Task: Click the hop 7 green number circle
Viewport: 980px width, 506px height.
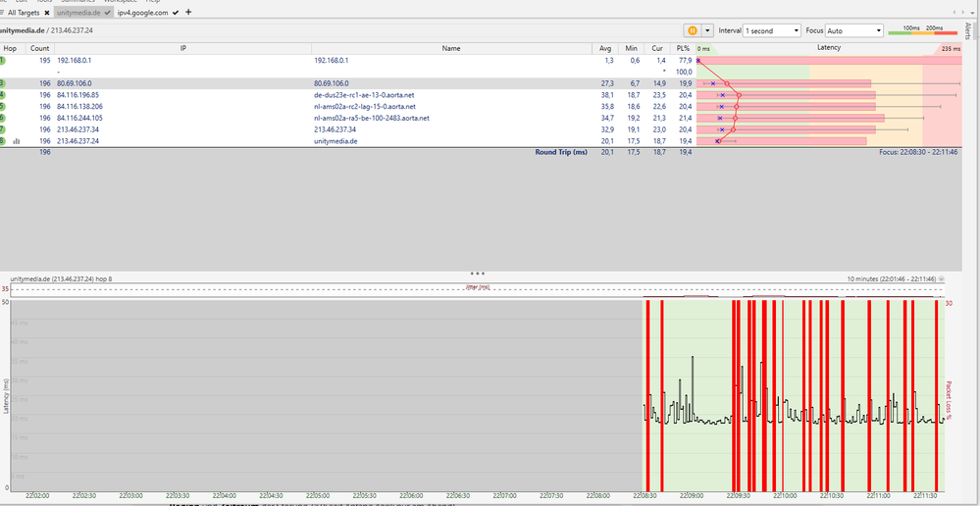Action: pyautogui.click(x=3, y=129)
